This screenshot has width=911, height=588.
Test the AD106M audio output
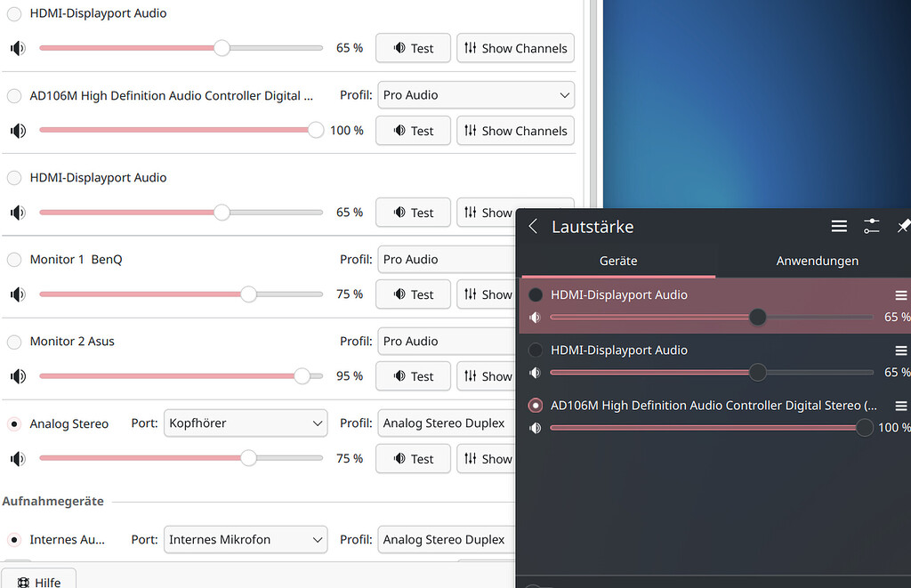click(x=413, y=130)
